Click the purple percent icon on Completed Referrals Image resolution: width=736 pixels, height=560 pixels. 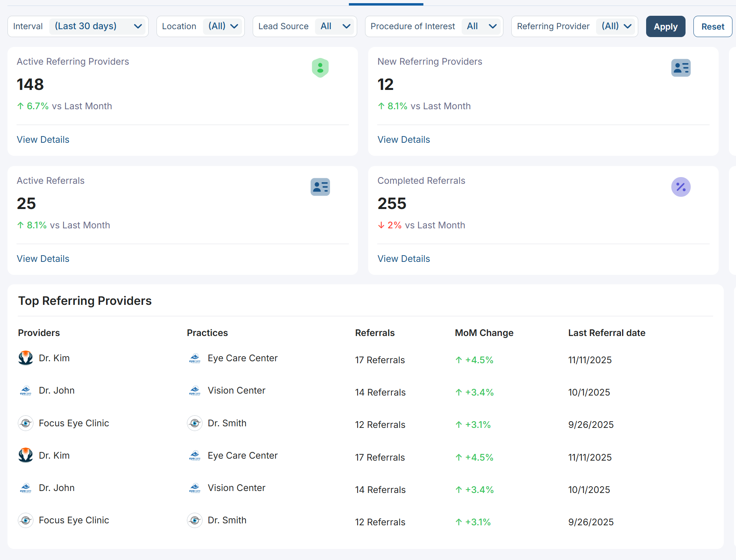(681, 187)
